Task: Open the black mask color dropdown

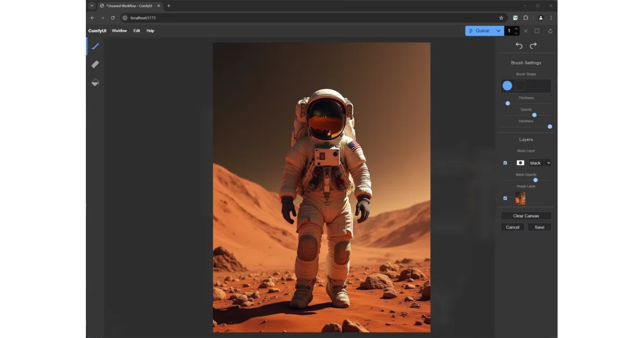Action: (540, 163)
